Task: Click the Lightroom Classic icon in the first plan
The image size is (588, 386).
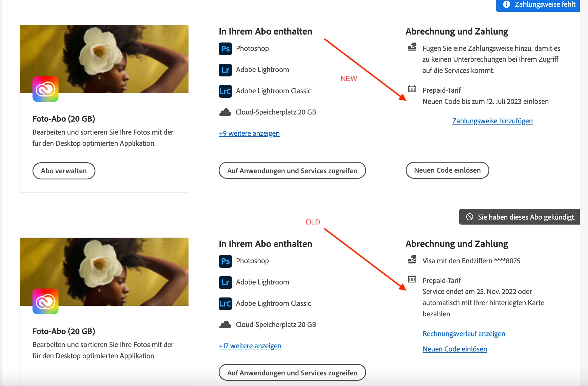Action: click(x=225, y=91)
